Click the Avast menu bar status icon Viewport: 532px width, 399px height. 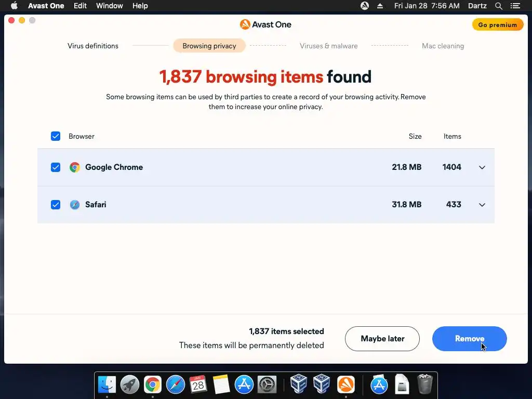pyautogui.click(x=364, y=6)
